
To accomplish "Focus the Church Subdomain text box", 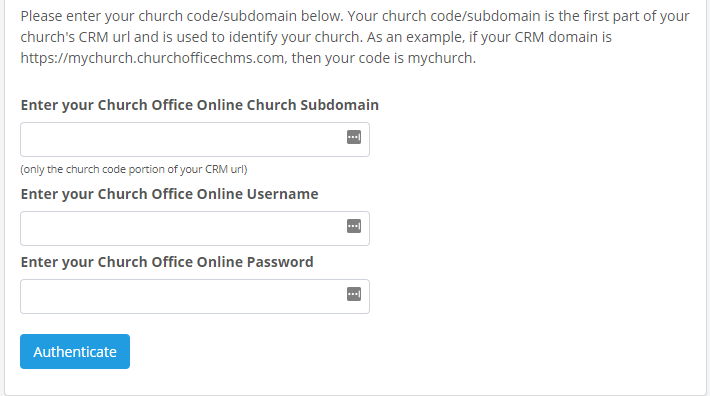I will click(195, 139).
